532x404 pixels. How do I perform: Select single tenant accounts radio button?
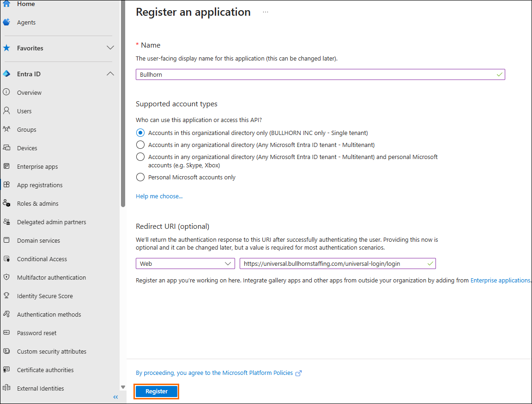pyautogui.click(x=140, y=133)
